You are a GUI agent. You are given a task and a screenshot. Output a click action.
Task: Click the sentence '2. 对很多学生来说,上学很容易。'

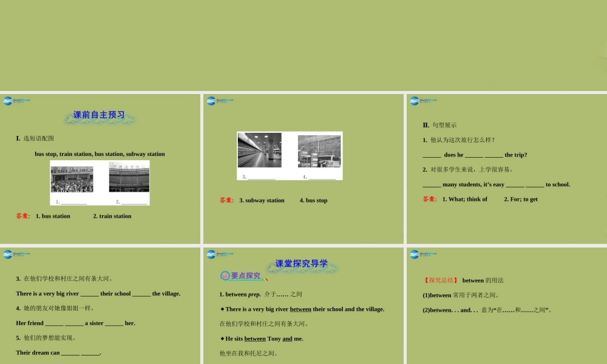tap(469, 169)
